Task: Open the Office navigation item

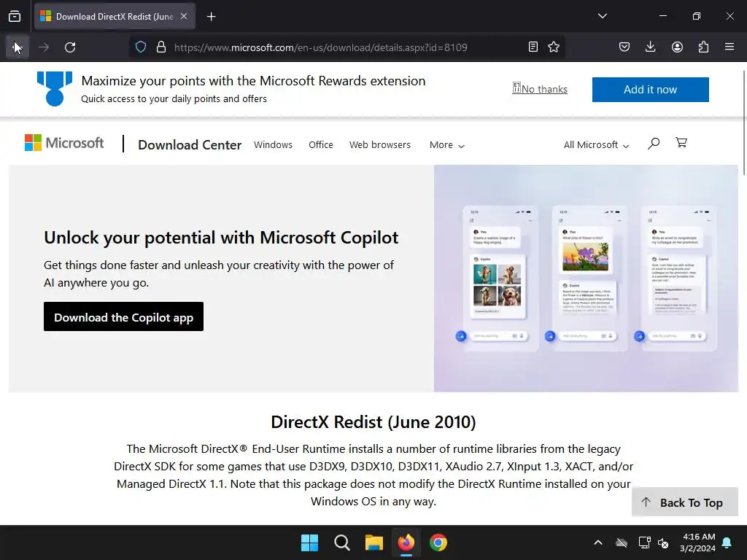Action: click(321, 145)
